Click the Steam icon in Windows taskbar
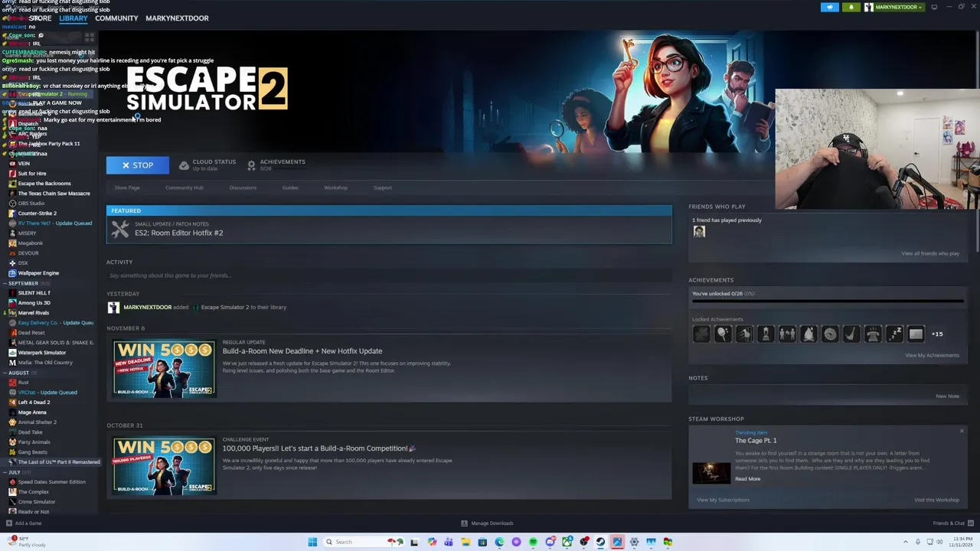Viewport: 980px width, 551px height. 600,542
